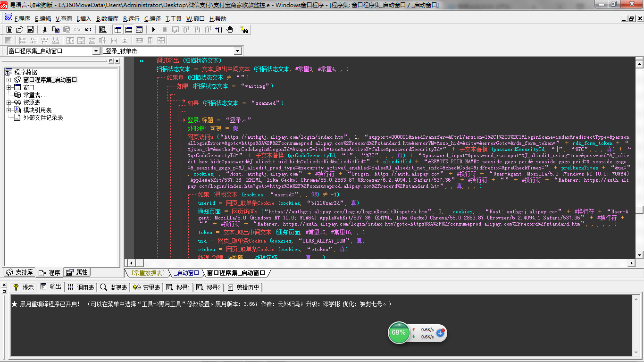644x362 pixels.
Task: Click the Find magnifier toolbar icon
Action: click(102, 29)
